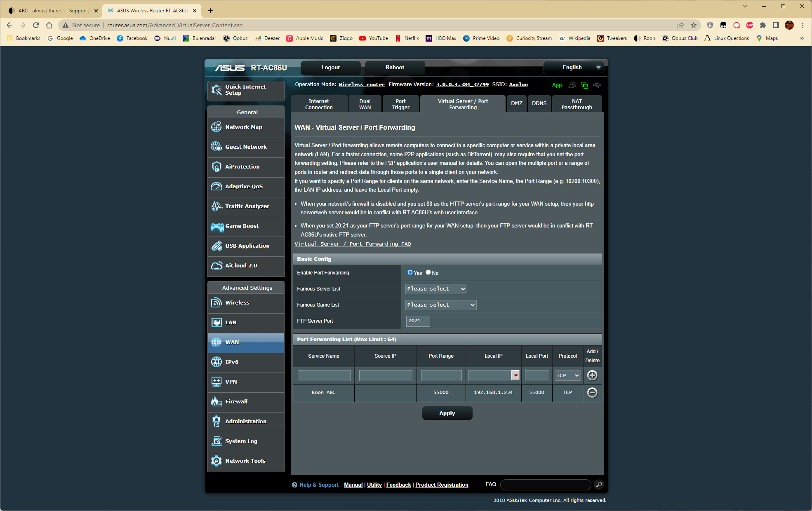The height and width of the screenshot is (511, 812).
Task: Switch to Port Trigger tab
Action: [x=401, y=104]
